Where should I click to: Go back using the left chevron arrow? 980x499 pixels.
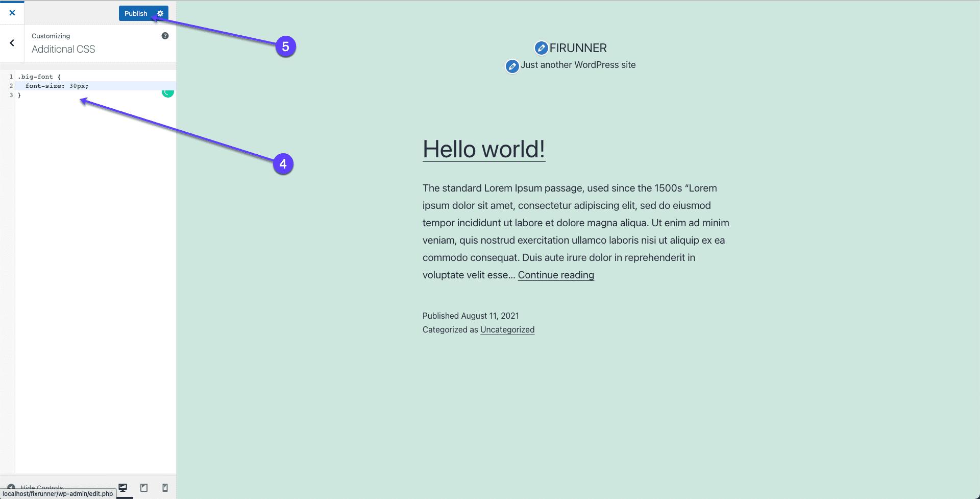pos(12,43)
